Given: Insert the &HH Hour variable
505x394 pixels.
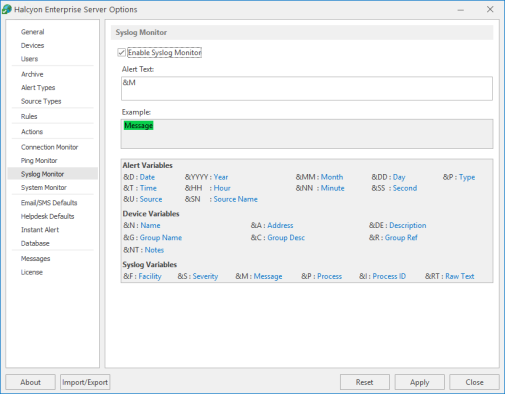Looking at the screenshot, I should [x=222, y=188].
